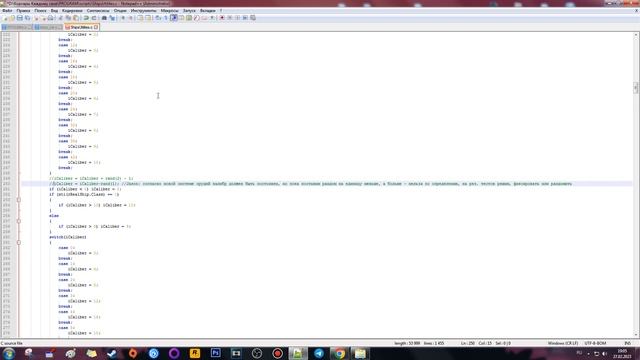
Task: Open the Макросы menu
Action: coord(169,11)
